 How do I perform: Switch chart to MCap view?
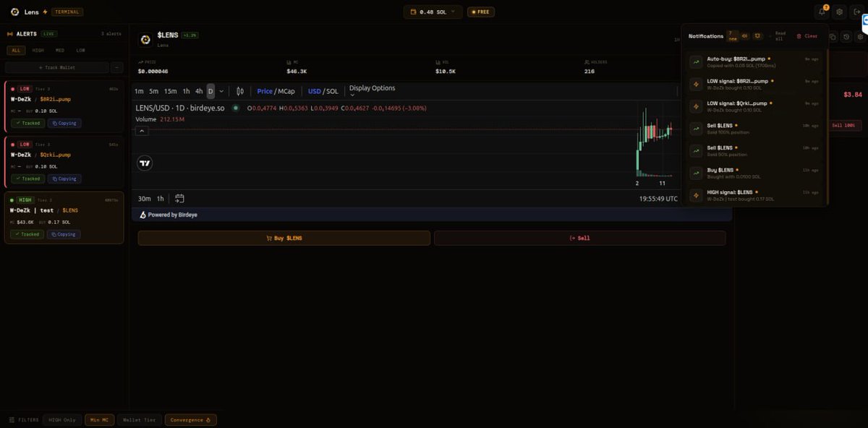(x=286, y=91)
